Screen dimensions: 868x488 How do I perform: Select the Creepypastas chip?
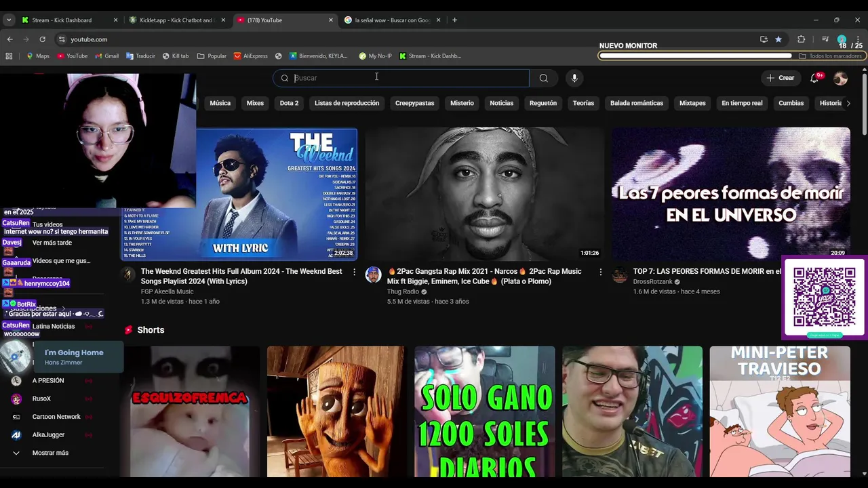tap(414, 103)
